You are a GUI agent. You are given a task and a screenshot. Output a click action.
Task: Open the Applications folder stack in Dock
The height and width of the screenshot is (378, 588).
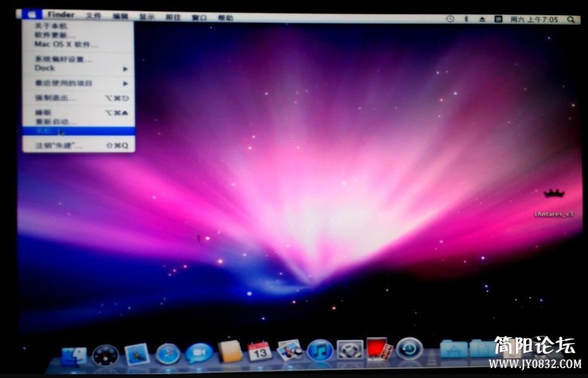click(454, 349)
